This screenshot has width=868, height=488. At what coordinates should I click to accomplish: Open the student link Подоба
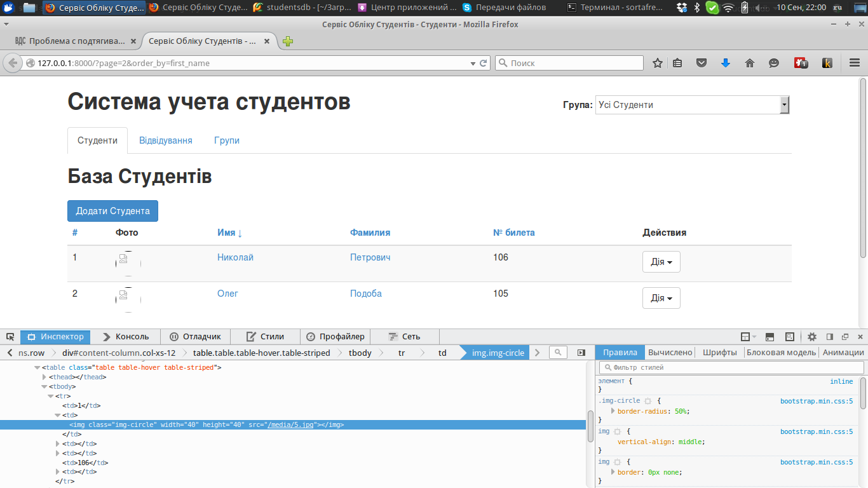click(366, 294)
